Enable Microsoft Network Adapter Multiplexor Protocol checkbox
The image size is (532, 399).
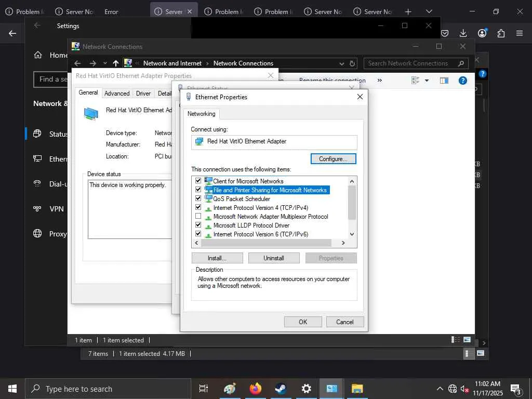pyautogui.click(x=198, y=216)
